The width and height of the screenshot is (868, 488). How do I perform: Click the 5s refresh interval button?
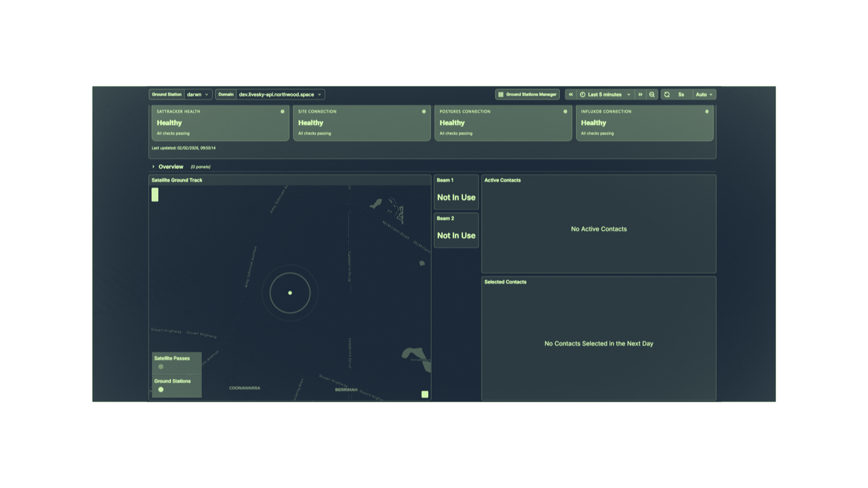(681, 95)
